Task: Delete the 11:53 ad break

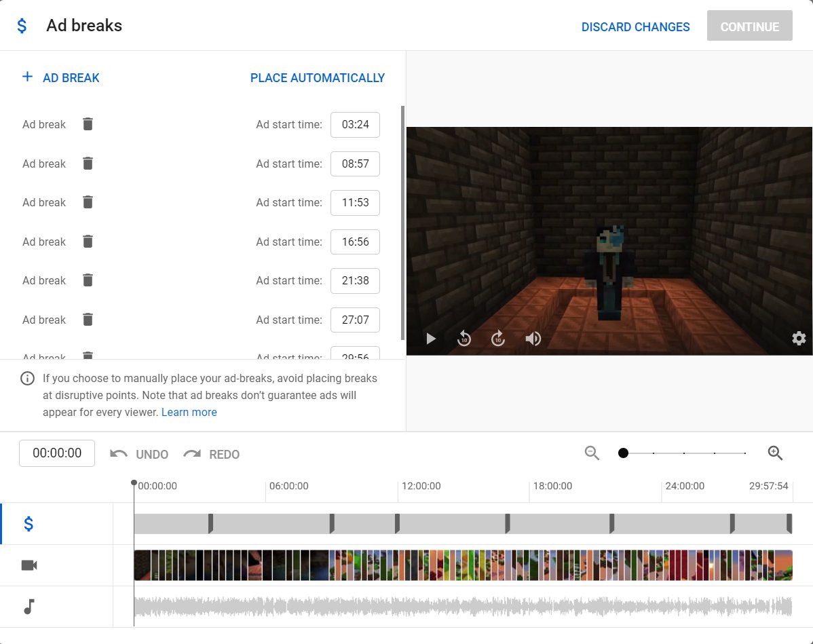Action: [88, 202]
